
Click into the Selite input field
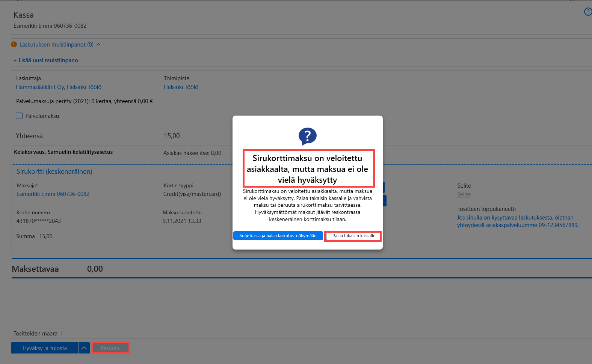point(464,194)
